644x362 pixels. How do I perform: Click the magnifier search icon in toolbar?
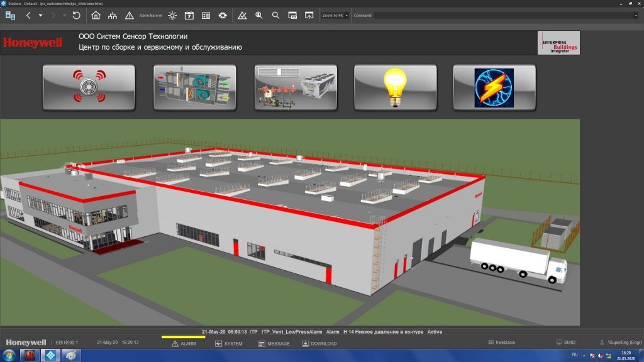pyautogui.click(x=275, y=15)
